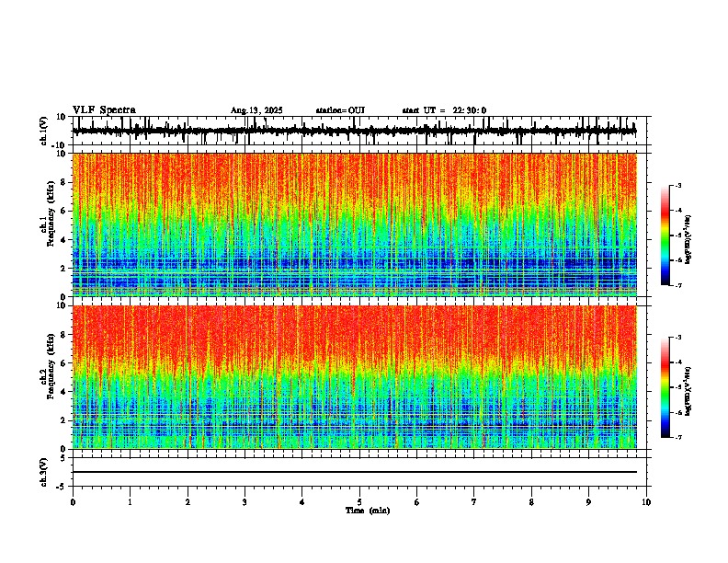Click time axis tick label "5"
The image size is (728, 563).
[359, 502]
